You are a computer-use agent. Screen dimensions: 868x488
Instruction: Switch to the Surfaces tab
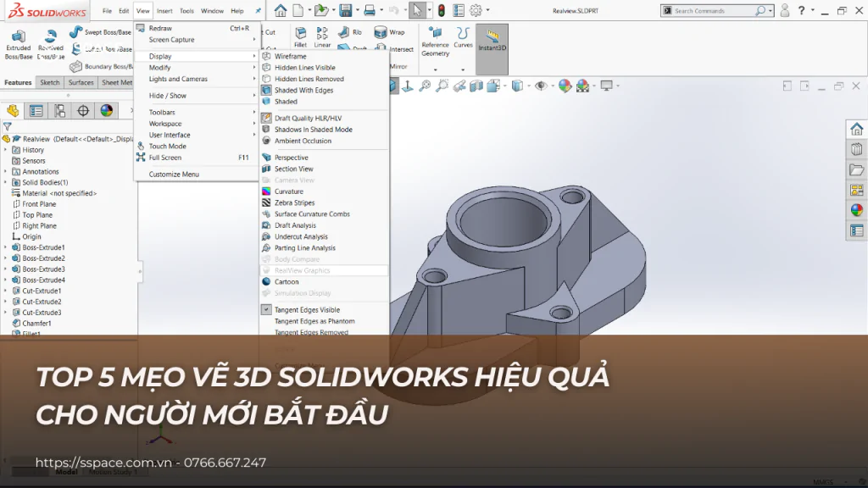tap(81, 82)
